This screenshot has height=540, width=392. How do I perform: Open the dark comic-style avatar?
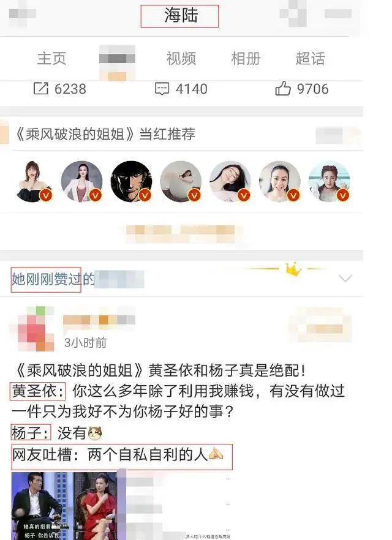(x=131, y=181)
